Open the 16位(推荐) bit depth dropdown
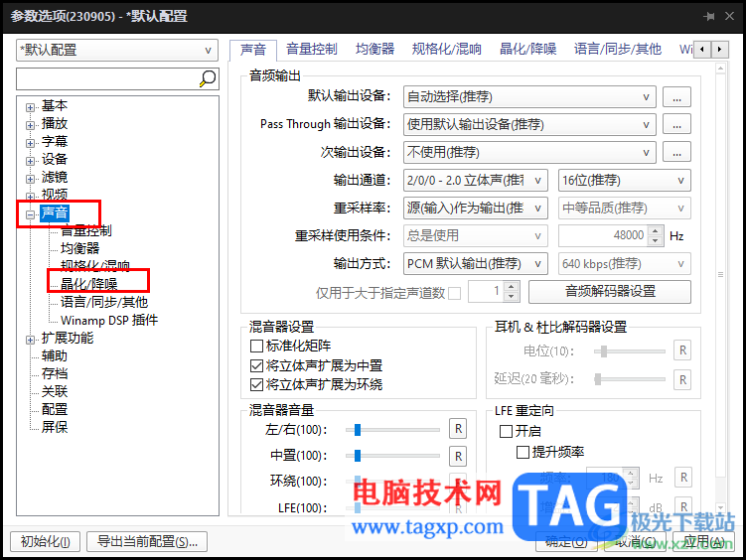This screenshot has width=746, height=560. tap(624, 180)
